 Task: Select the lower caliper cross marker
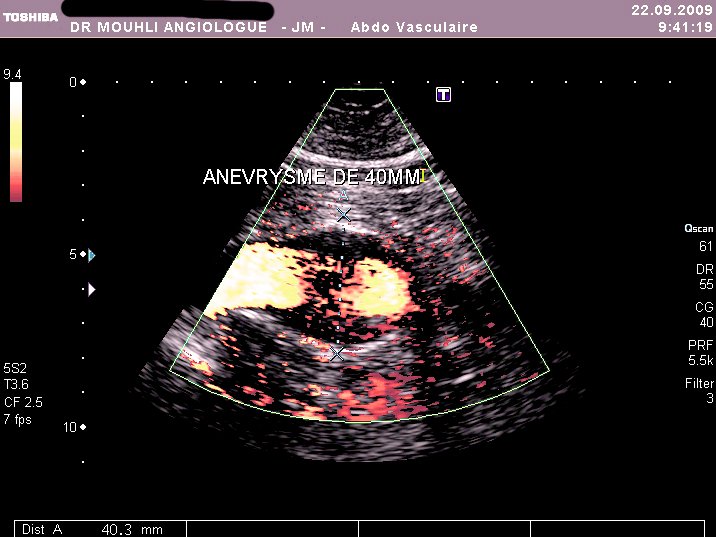point(337,353)
